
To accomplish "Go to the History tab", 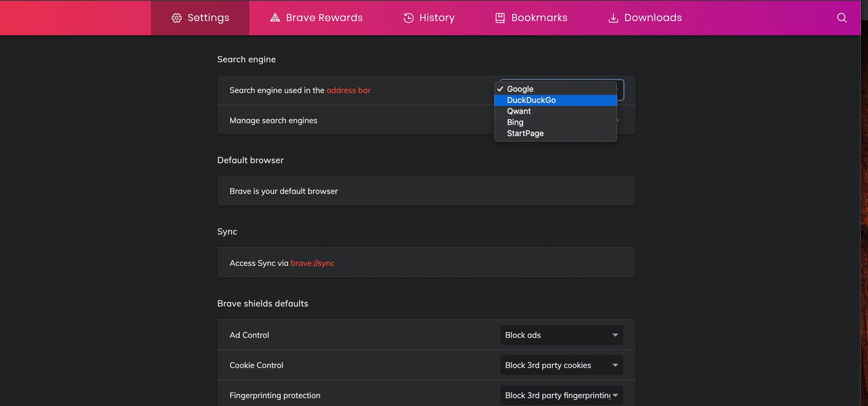I will point(429,18).
